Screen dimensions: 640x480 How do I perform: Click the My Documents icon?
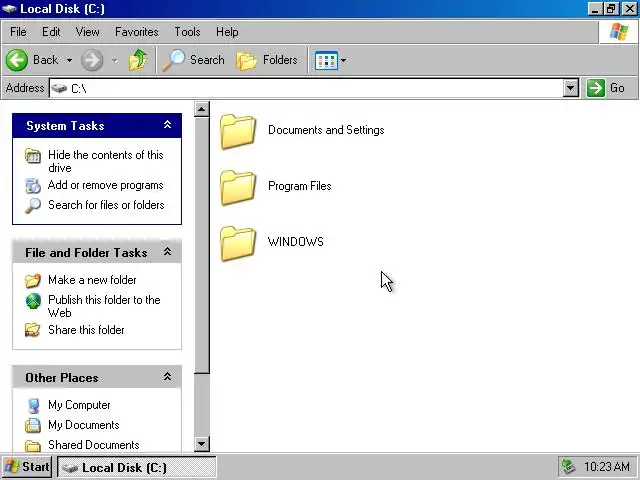(x=33, y=425)
